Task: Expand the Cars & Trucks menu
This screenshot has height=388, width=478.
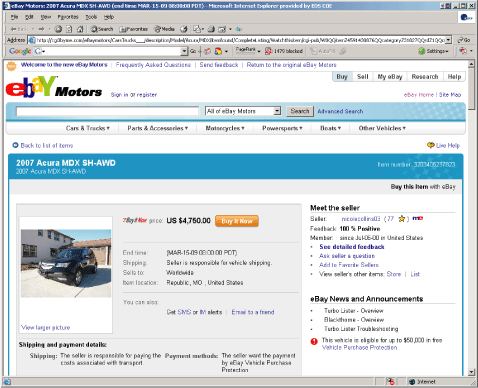Action: [88, 128]
